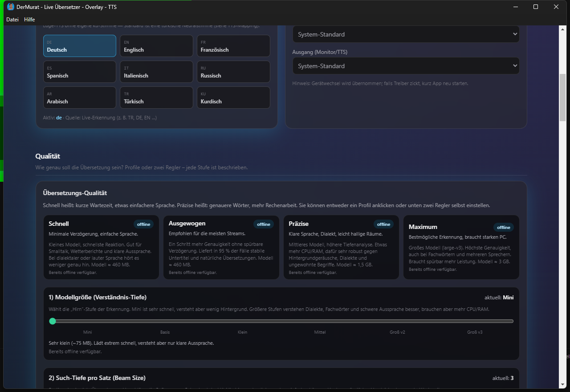Click the 'Mini' slider label

[88, 332]
